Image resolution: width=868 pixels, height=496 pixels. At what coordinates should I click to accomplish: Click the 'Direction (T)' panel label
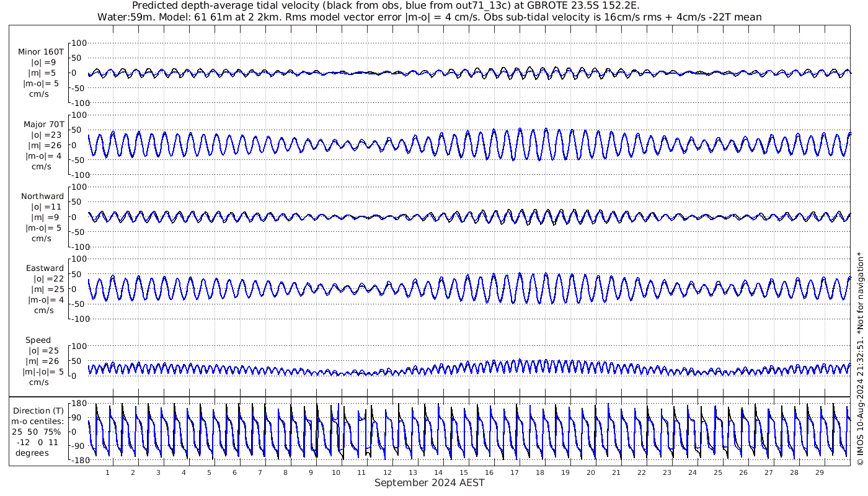[x=38, y=410]
